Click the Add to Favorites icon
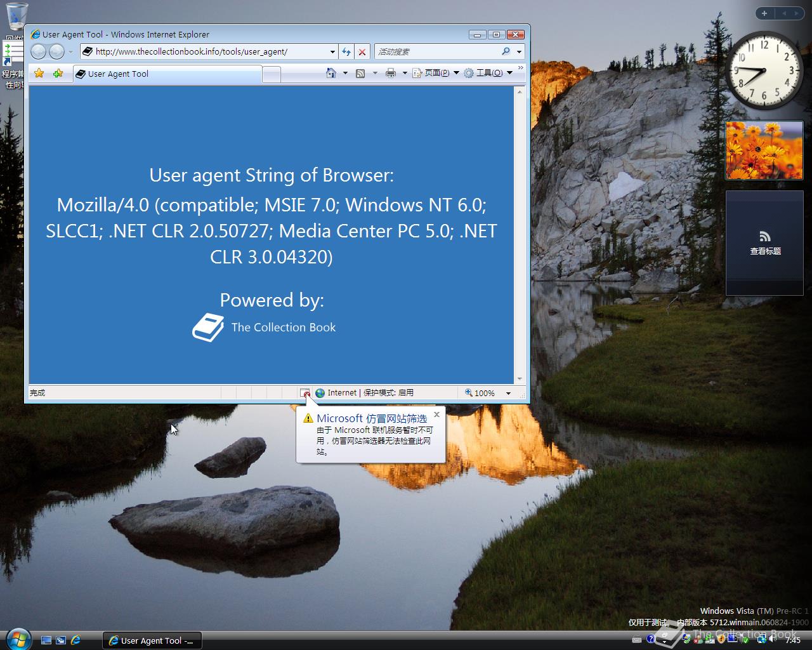Image resolution: width=812 pixels, height=650 pixels. [x=58, y=74]
